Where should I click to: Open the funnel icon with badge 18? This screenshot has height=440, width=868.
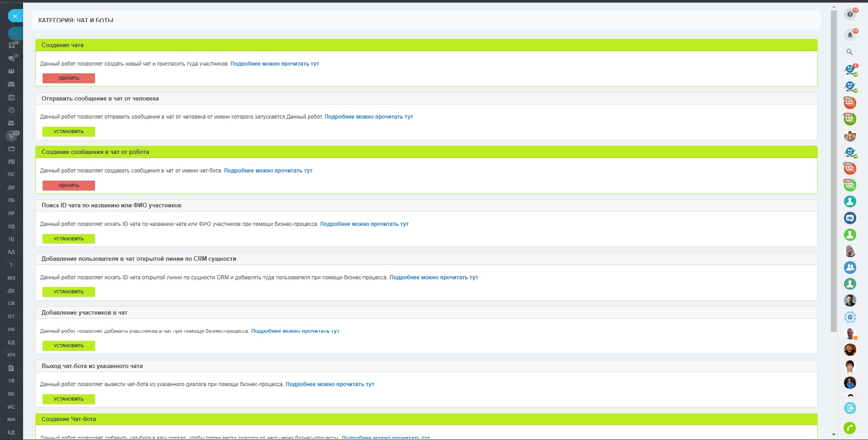tap(12, 135)
